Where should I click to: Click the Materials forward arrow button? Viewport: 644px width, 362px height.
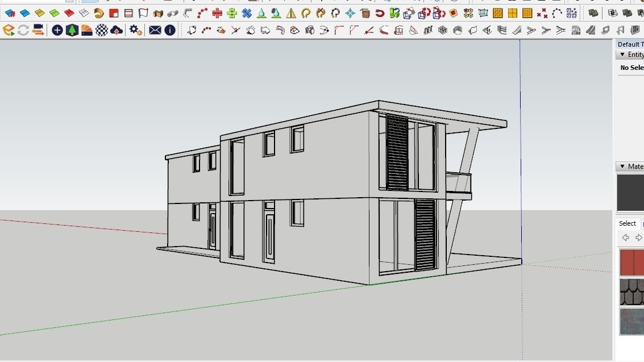(x=639, y=238)
